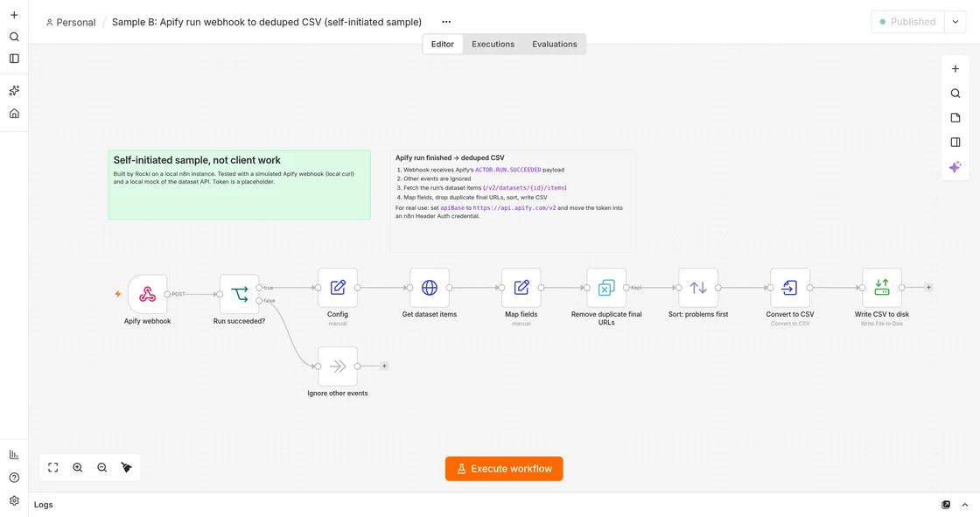Switch to the Editor tab
Image resolution: width=980 pixels, height=517 pixels.
pyautogui.click(x=443, y=45)
